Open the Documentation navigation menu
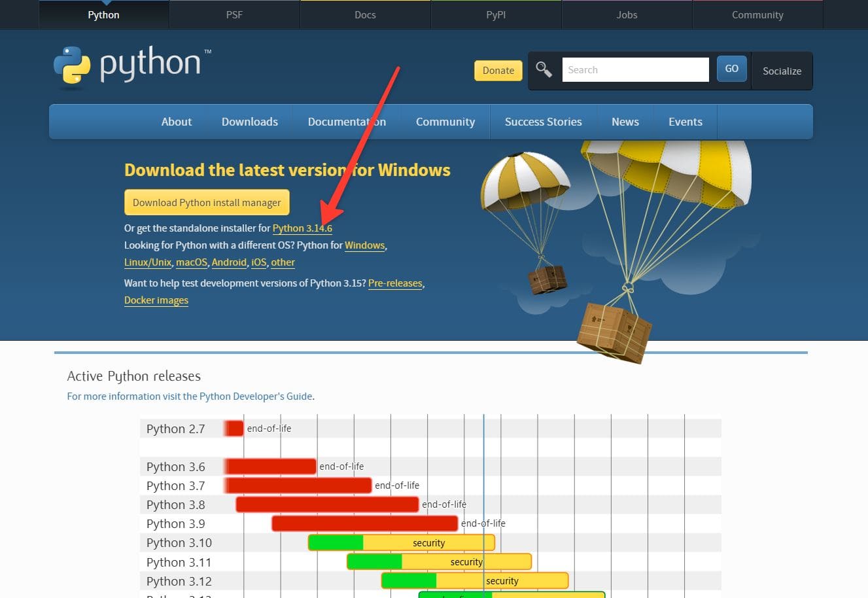The image size is (868, 598). click(x=347, y=122)
